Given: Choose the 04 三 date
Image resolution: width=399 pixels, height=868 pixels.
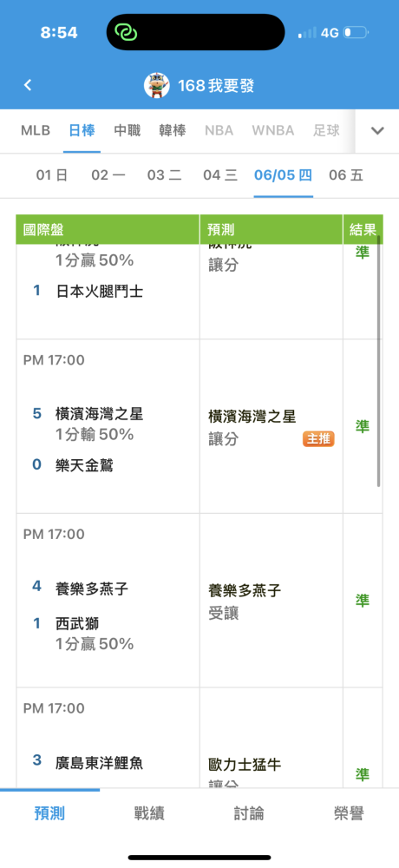Looking at the screenshot, I should pos(220,175).
